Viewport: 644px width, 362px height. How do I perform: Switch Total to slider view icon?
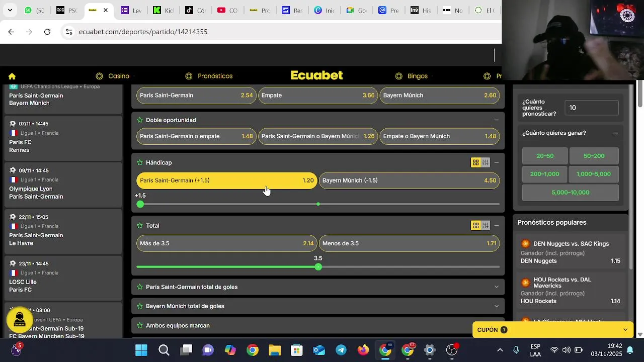click(485, 225)
